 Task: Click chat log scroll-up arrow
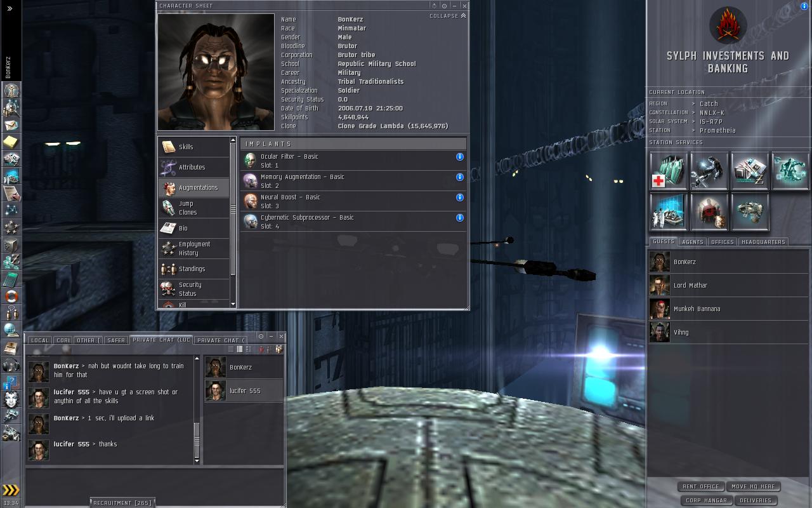[x=197, y=360]
